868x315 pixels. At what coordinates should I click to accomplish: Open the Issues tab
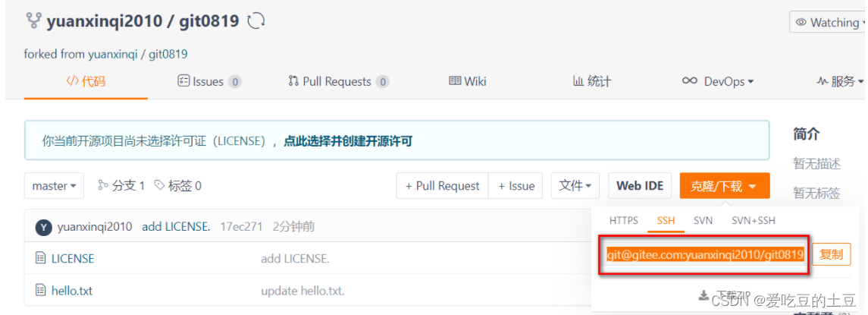[209, 81]
